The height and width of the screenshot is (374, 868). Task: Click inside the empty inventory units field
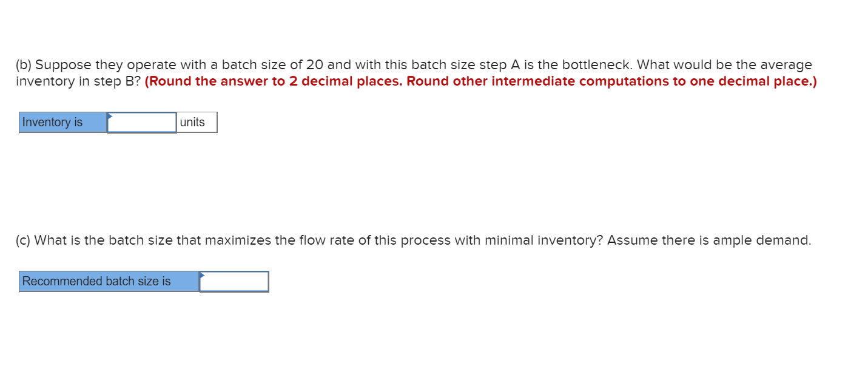click(141, 123)
